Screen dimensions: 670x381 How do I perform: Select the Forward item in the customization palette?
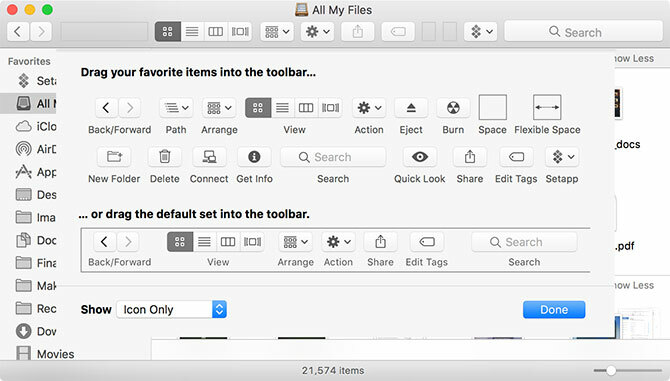[x=130, y=108]
